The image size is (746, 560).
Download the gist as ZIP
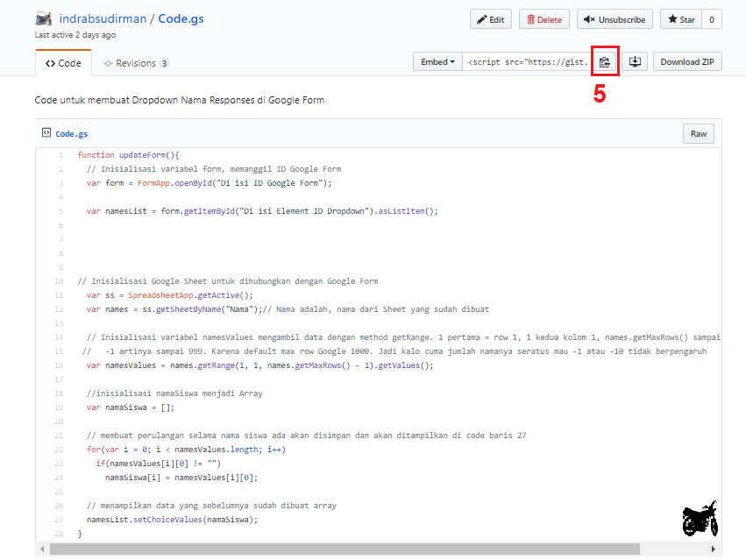click(x=687, y=62)
